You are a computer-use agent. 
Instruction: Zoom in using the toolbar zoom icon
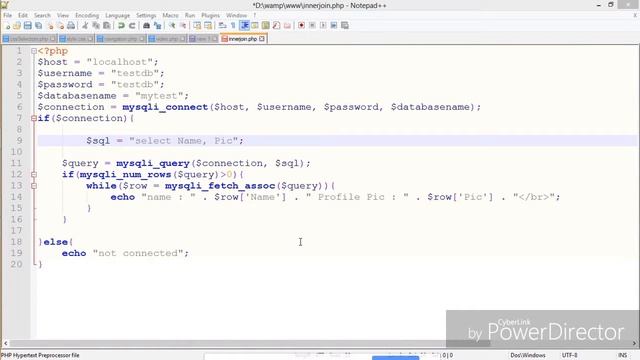click(172, 25)
